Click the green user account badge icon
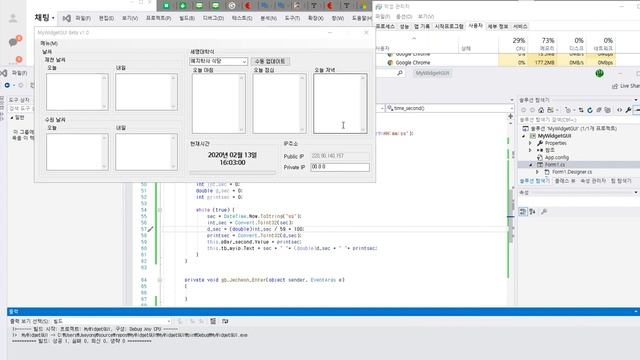The image size is (640, 360). pos(600,73)
